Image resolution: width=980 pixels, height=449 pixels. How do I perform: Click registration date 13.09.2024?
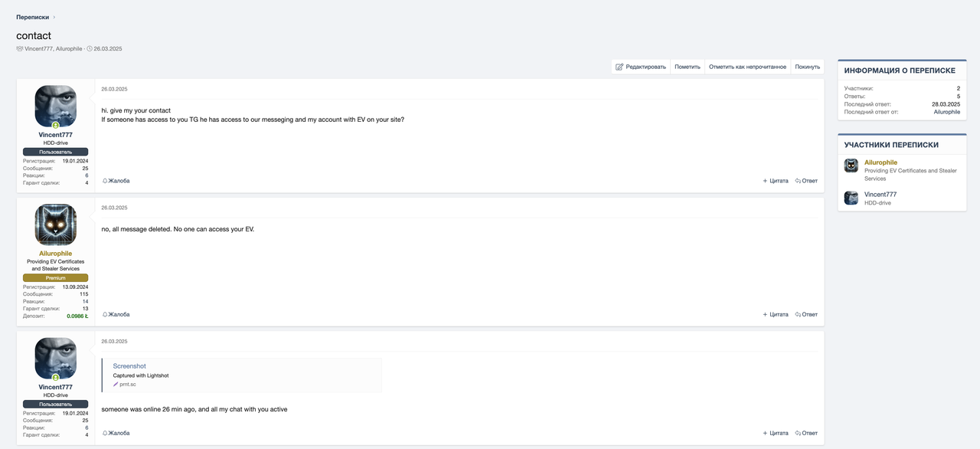(75, 287)
